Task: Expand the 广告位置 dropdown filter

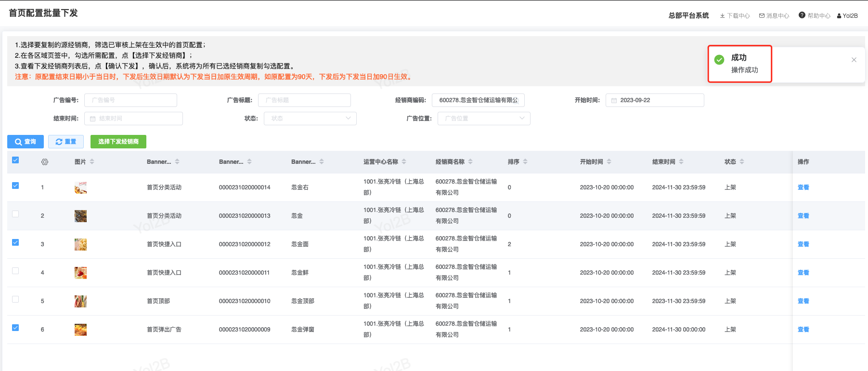Action: click(484, 119)
